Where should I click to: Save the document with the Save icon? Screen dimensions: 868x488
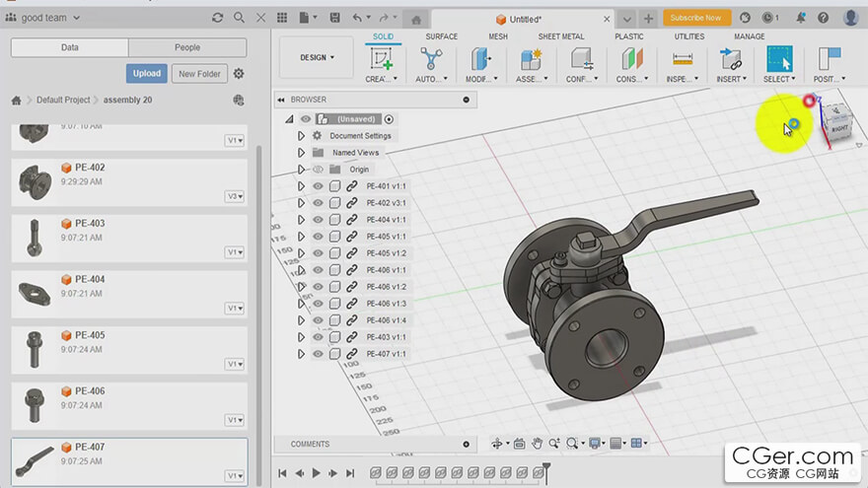pyautogui.click(x=335, y=18)
